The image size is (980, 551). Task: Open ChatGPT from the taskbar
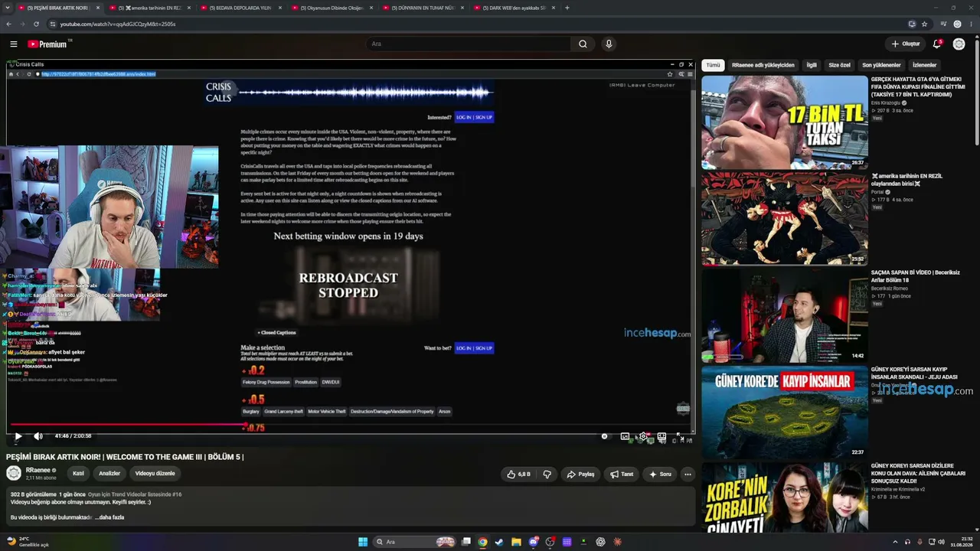tap(600, 542)
